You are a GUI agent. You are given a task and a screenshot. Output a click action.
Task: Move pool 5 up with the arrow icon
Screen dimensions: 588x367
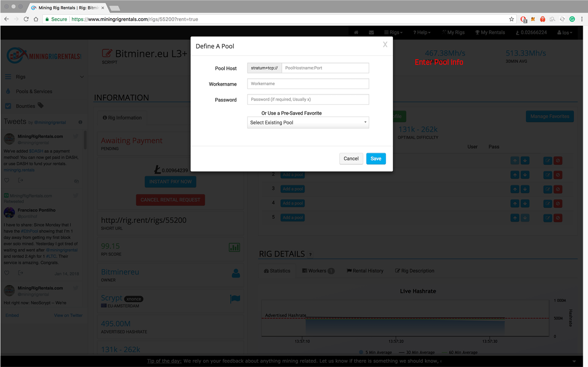(515, 218)
